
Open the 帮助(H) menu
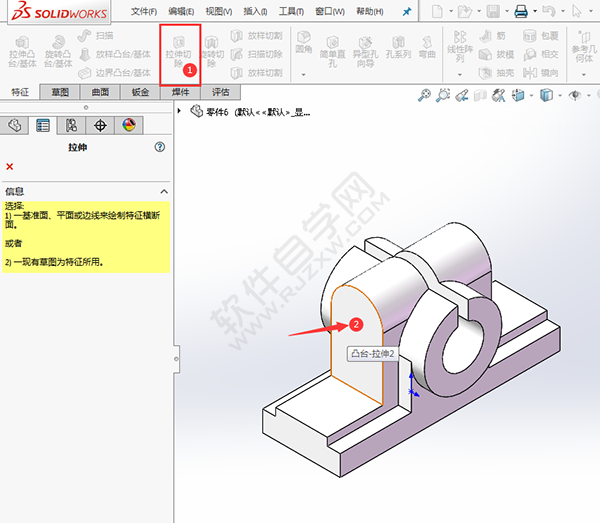pos(370,12)
